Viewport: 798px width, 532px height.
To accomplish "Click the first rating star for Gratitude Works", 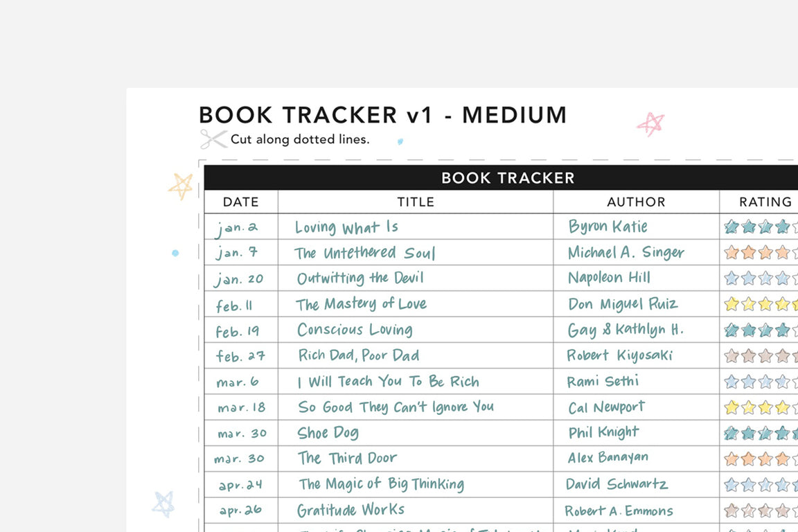I will coord(731,511).
